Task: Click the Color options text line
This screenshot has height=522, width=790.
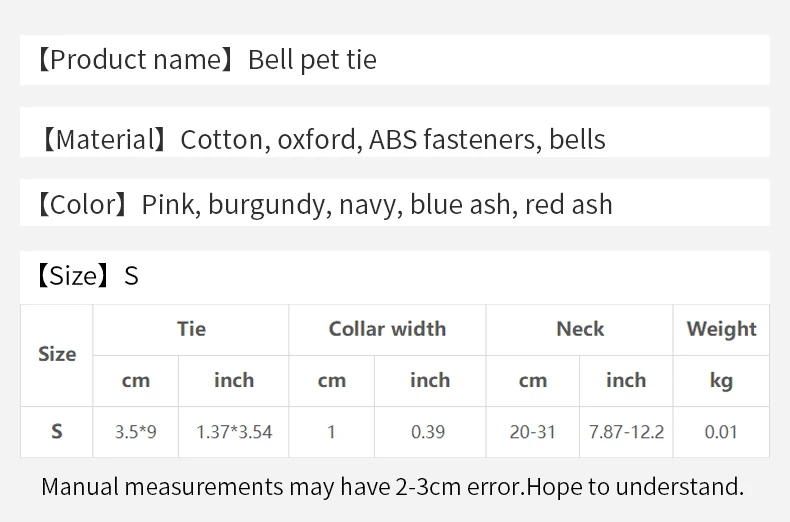Action: pyautogui.click(x=325, y=205)
